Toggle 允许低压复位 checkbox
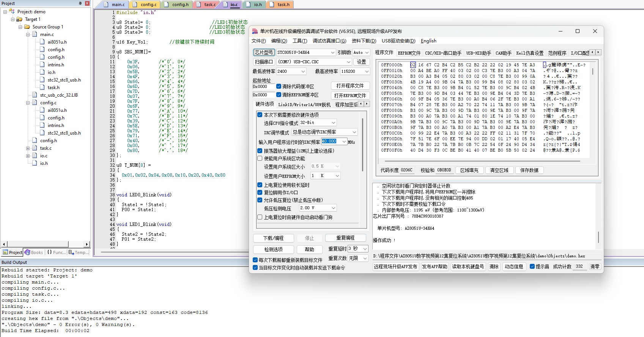The height and width of the screenshot is (337, 644). pyautogui.click(x=260, y=200)
